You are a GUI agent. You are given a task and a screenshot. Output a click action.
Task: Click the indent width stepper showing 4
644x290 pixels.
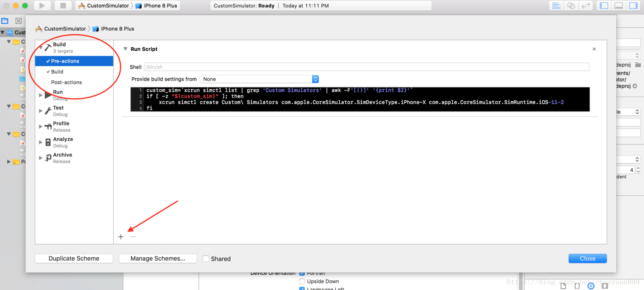point(638,170)
